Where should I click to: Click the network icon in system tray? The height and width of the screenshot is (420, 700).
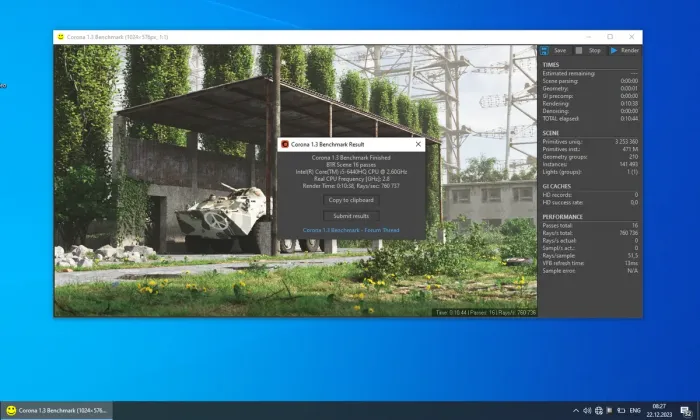click(599, 410)
